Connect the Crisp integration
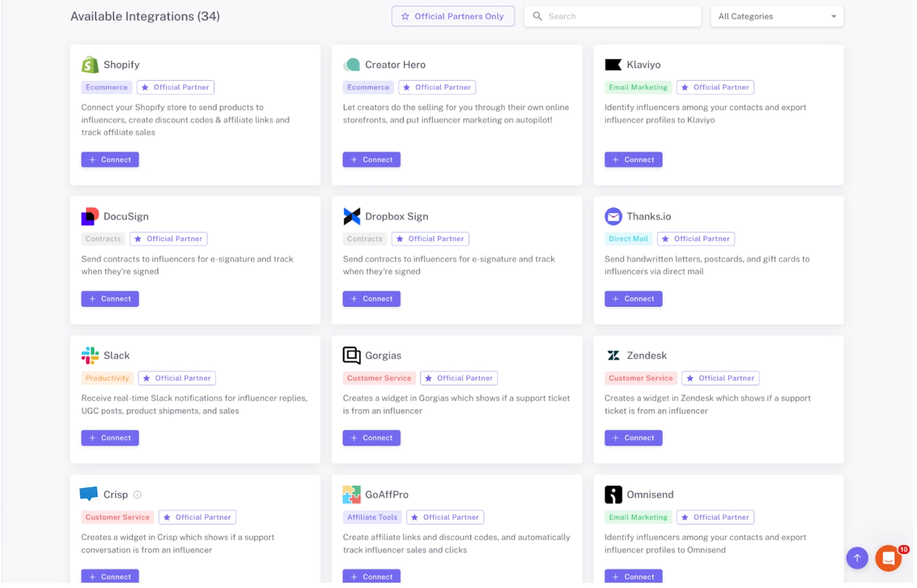Image resolution: width=917 pixels, height=588 pixels. pos(110,577)
